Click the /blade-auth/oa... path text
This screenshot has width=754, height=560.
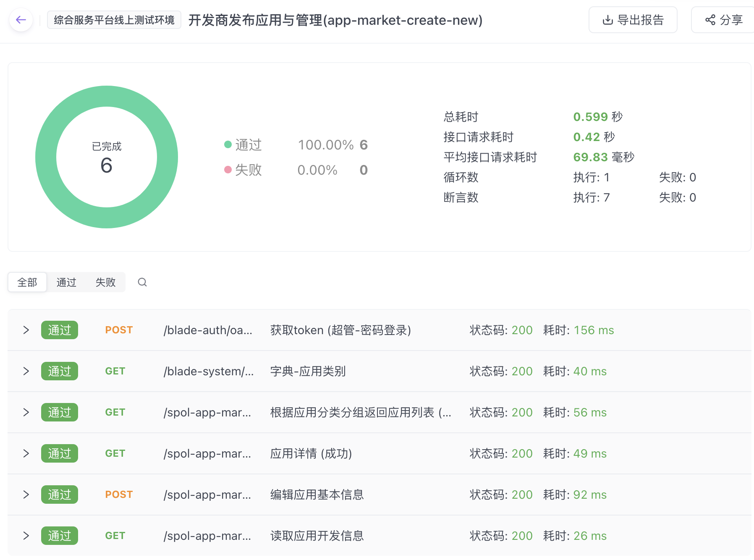[208, 330]
